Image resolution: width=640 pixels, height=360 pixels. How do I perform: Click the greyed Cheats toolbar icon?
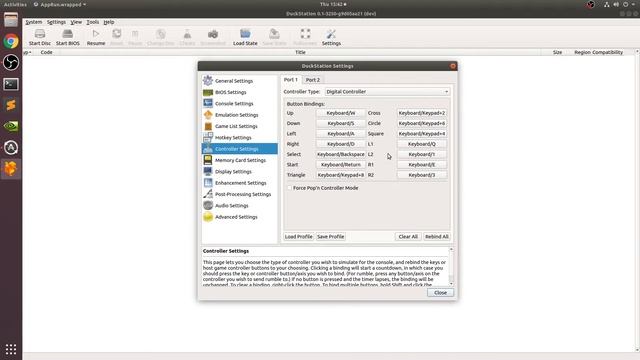[187, 34]
